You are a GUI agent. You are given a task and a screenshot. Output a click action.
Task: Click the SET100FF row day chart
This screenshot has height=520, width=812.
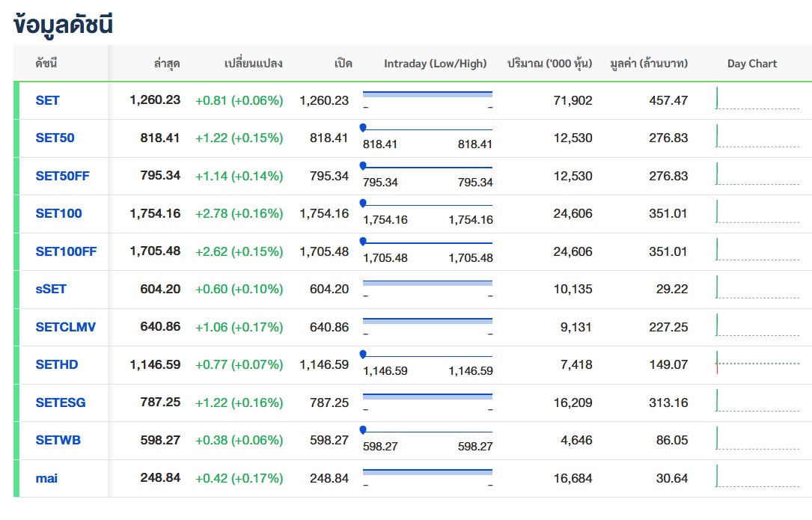coord(757,250)
